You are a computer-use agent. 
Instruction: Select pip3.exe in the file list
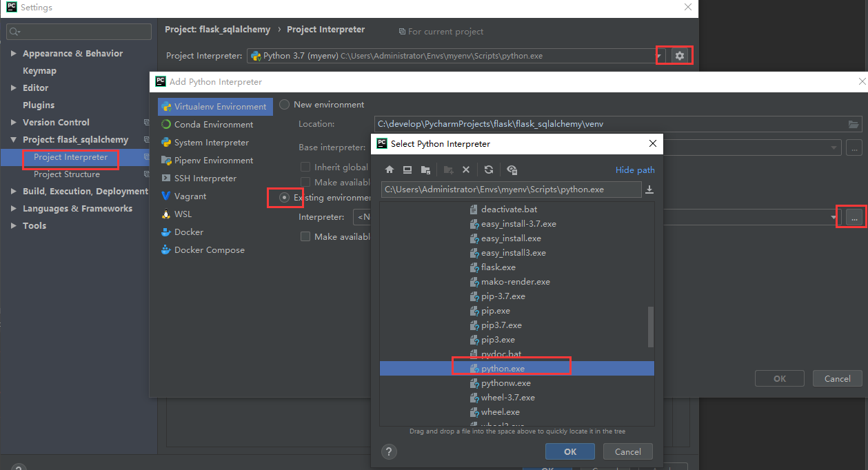tap(498, 340)
